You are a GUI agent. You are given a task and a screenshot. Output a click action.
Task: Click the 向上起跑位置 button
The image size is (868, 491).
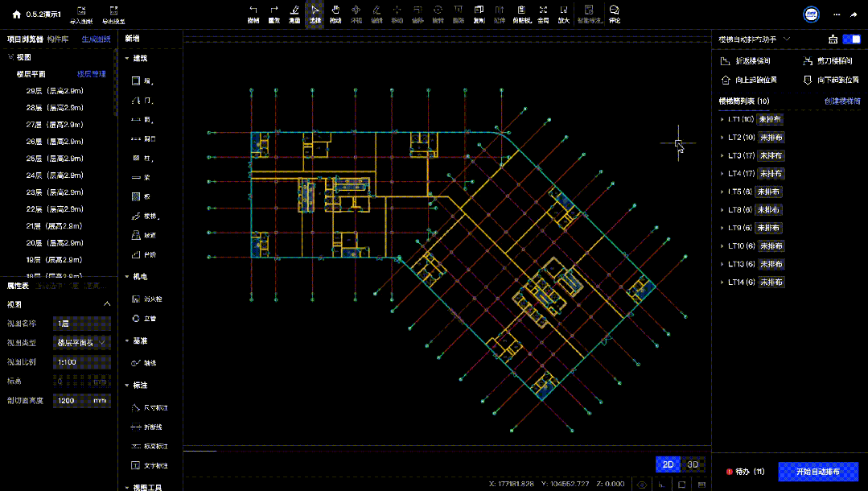click(x=749, y=80)
